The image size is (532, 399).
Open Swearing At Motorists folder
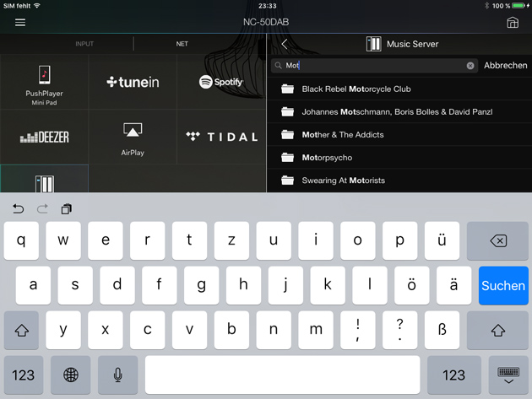pos(399,181)
